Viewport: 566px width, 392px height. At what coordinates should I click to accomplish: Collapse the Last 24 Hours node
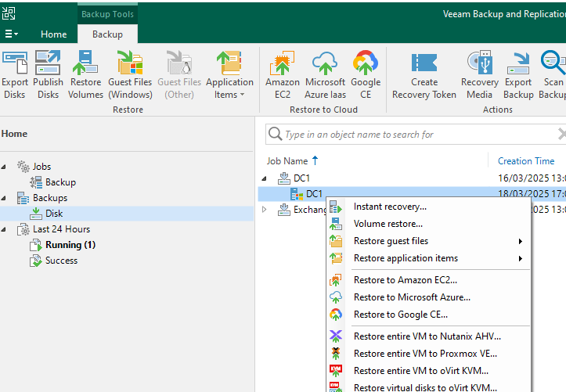pos(5,229)
